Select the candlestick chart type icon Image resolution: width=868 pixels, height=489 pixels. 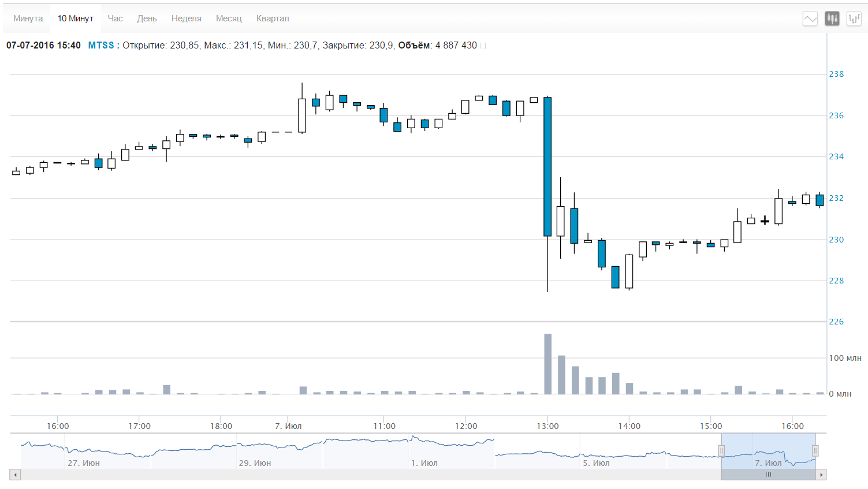832,18
